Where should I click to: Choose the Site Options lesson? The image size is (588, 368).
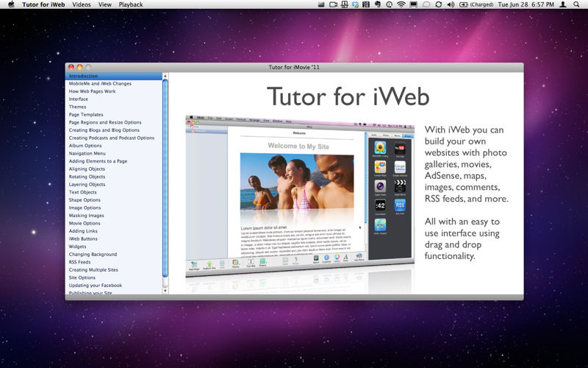[x=82, y=277]
